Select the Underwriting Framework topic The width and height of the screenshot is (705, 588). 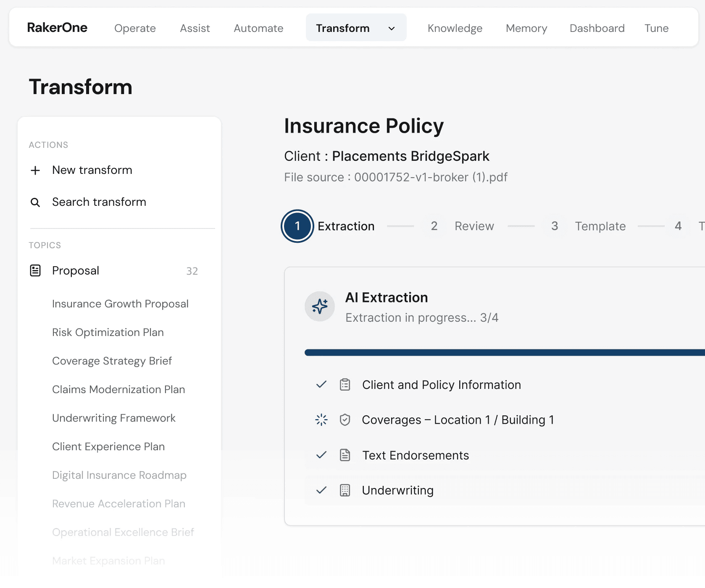coord(114,418)
